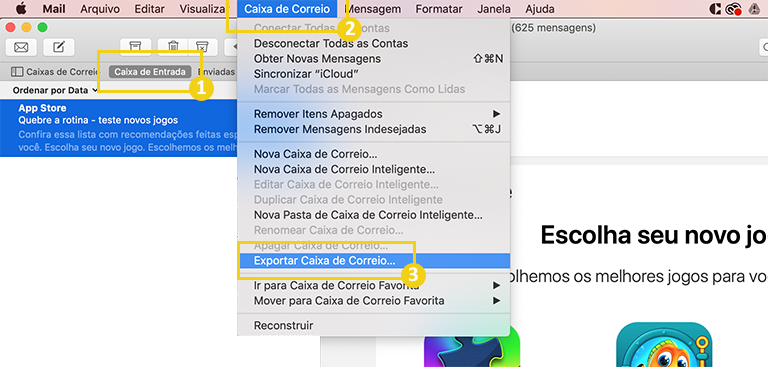768x367 pixels.
Task: Click the trash can delete icon
Action: click(x=173, y=48)
